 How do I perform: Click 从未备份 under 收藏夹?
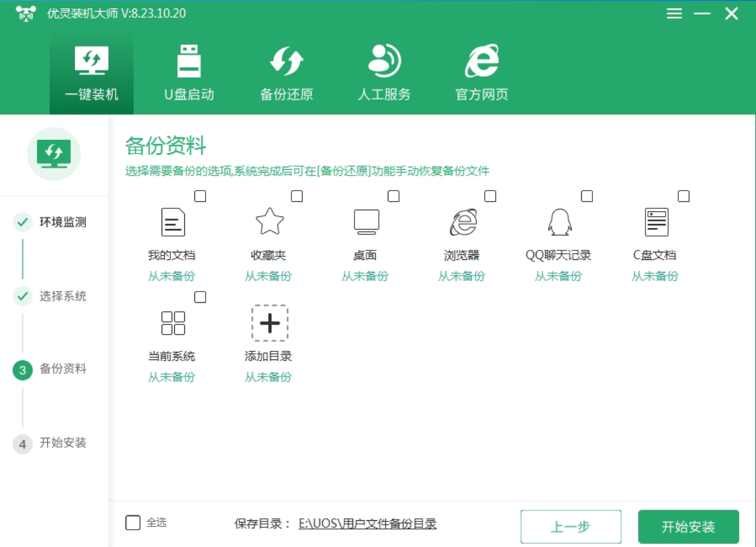(268, 276)
